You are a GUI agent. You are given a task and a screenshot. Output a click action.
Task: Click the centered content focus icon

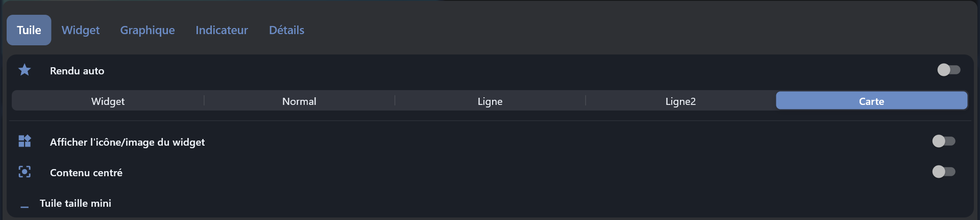(24, 172)
